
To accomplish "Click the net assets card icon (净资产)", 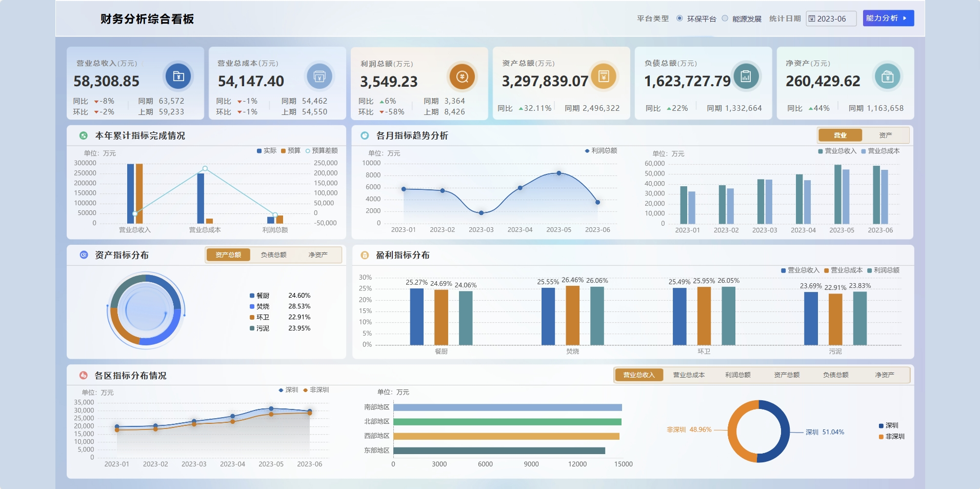I will click(887, 76).
